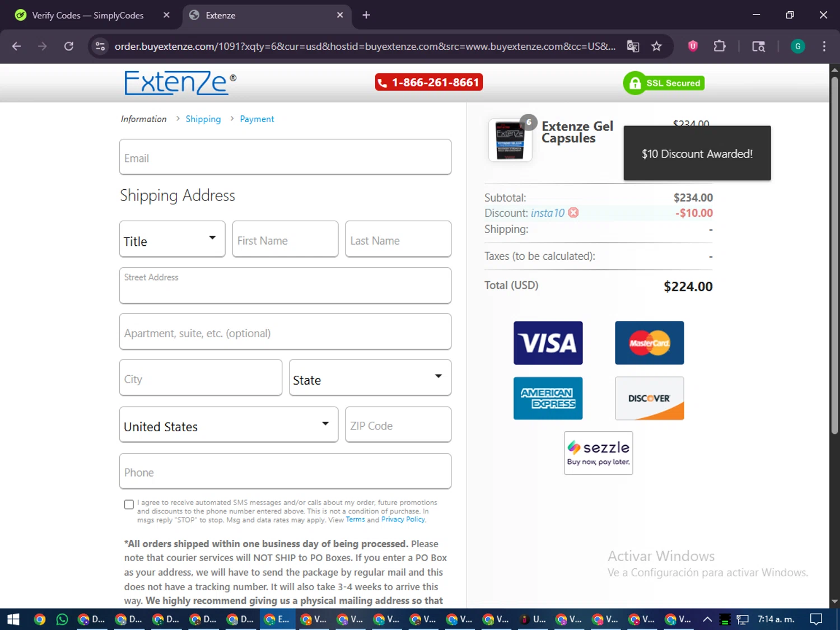The image size is (840, 630).
Task: Click the network icon in system tray
Action: (743, 619)
